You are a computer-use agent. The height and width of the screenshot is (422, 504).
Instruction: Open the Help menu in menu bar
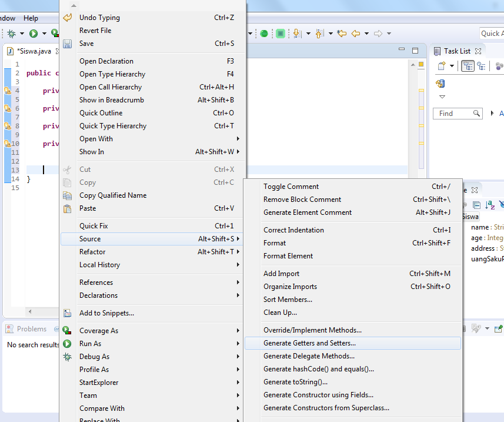coord(31,18)
